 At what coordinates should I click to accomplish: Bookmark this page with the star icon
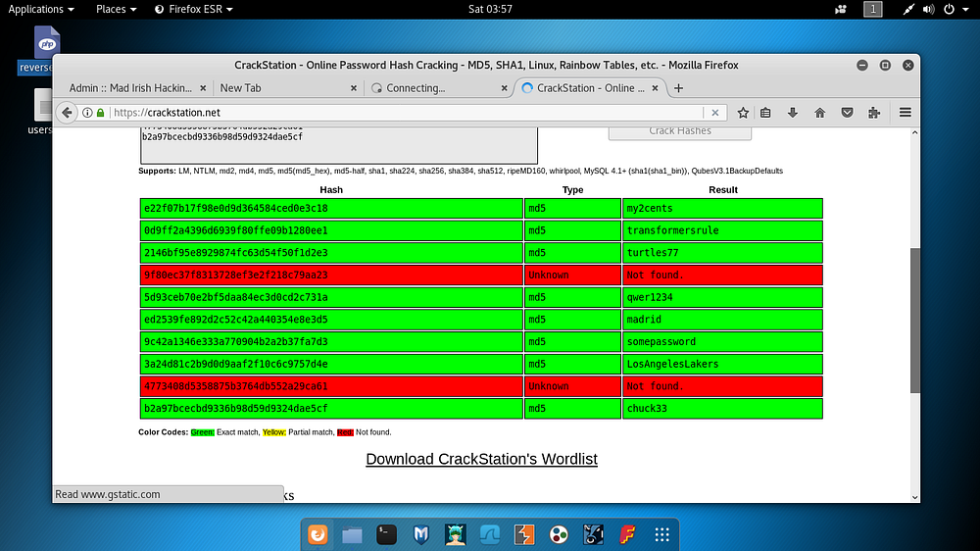pyautogui.click(x=743, y=113)
